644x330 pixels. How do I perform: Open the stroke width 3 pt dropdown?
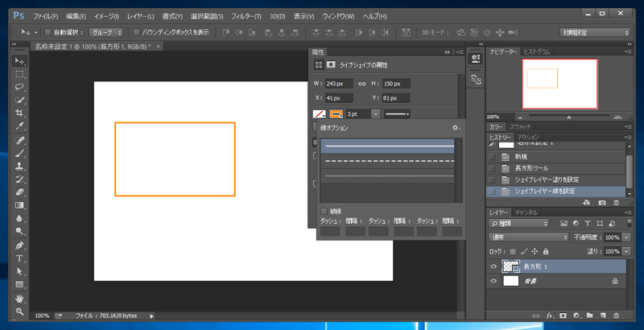click(375, 114)
